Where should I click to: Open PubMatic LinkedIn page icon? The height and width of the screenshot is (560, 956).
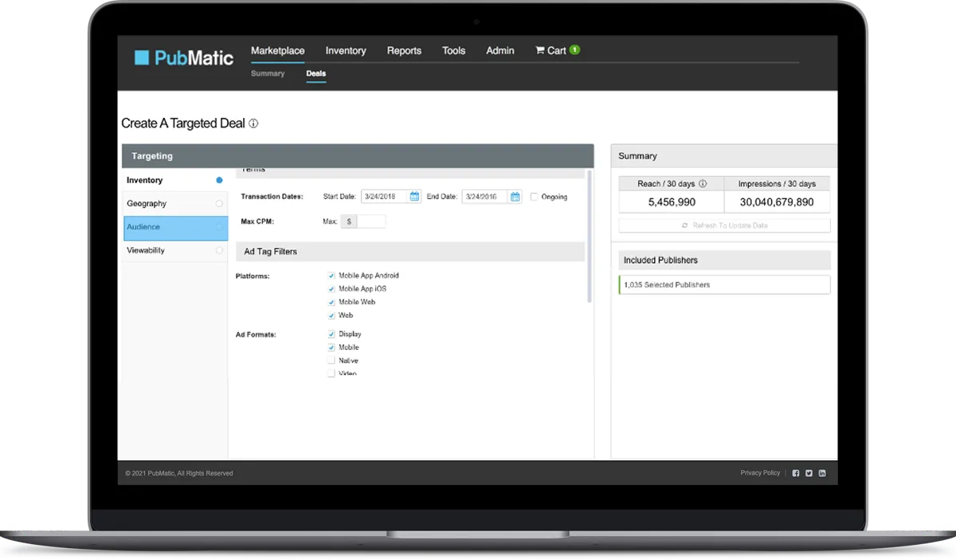point(822,473)
